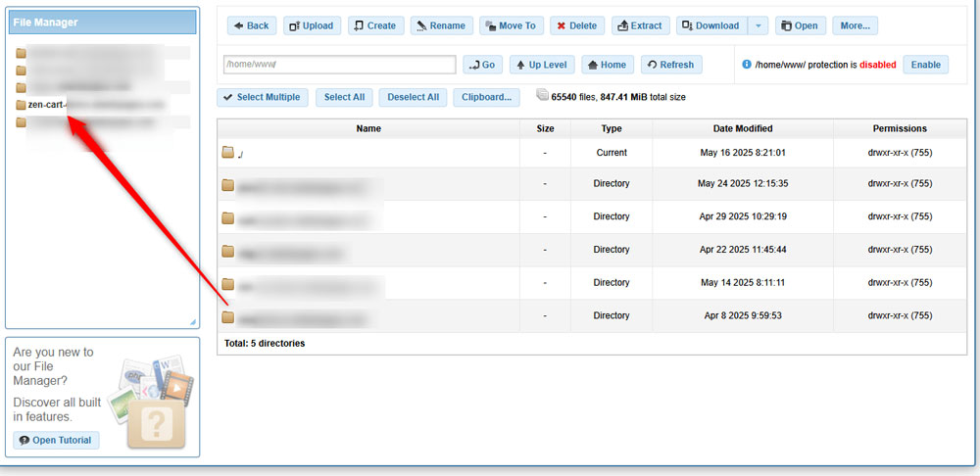Refresh the file listing
The height and width of the screenshot is (476, 980).
tap(671, 65)
